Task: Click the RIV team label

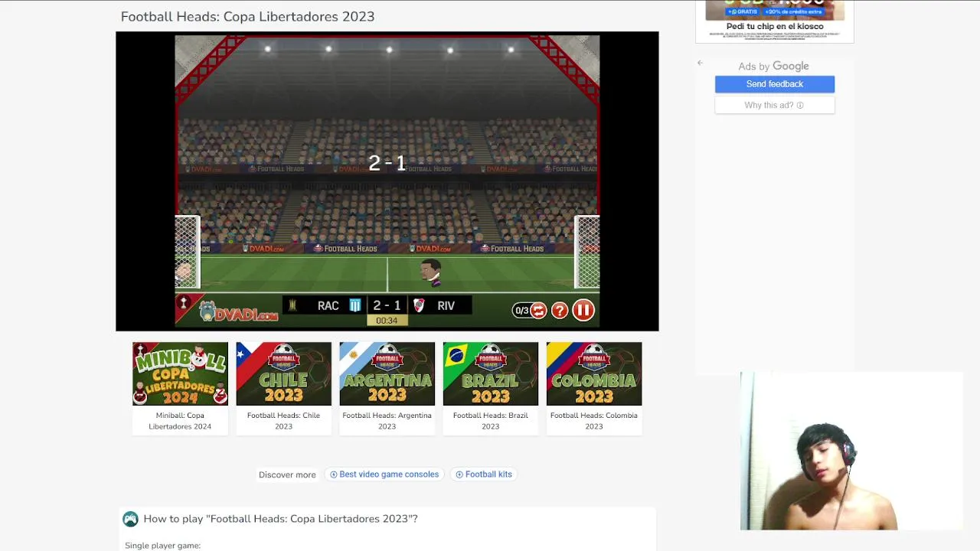Action: pos(446,305)
